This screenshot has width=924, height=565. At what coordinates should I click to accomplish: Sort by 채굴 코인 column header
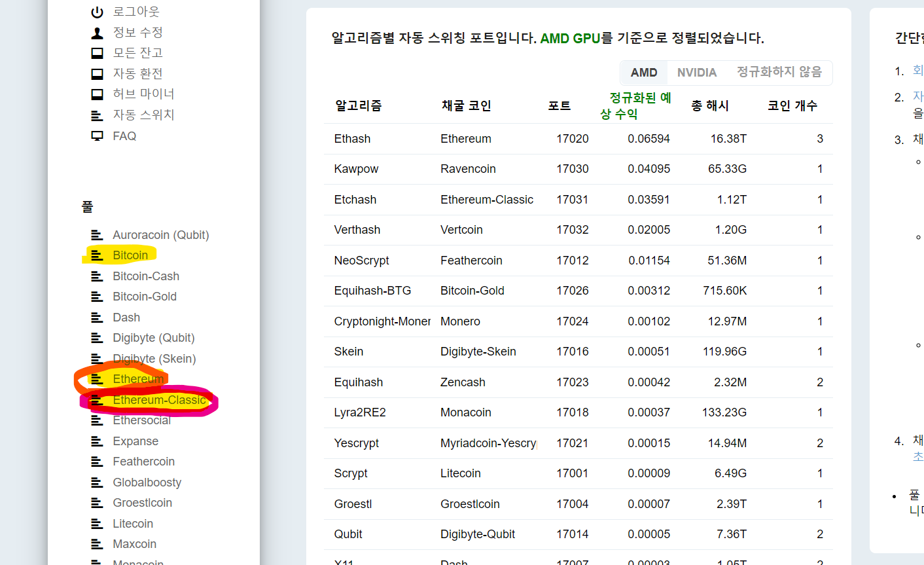click(x=466, y=105)
